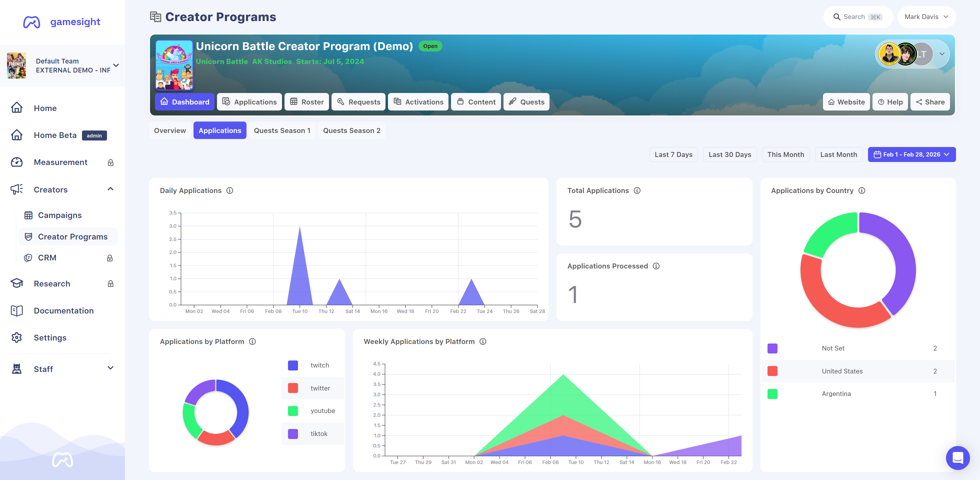The image size is (980, 480).
Task: Click the gamesight controller logo
Action: pos(31,22)
